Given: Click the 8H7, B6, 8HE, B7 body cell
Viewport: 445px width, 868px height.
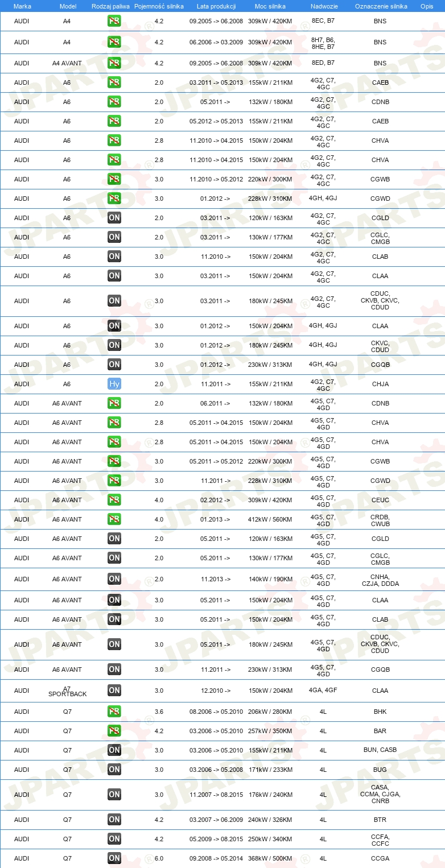Looking at the screenshot, I should [323, 43].
